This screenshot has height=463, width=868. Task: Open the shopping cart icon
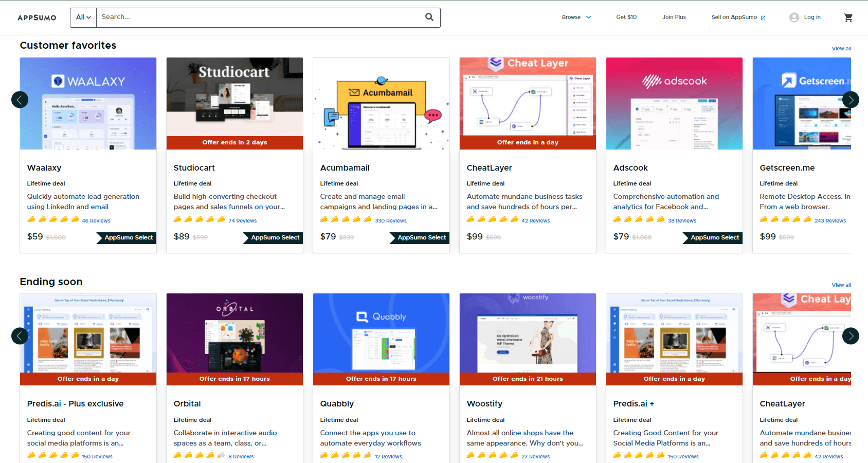point(848,17)
